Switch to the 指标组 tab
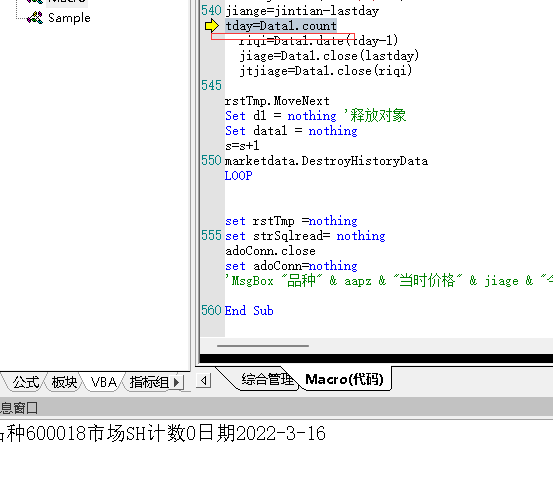The height and width of the screenshot is (477, 553). tap(149, 382)
